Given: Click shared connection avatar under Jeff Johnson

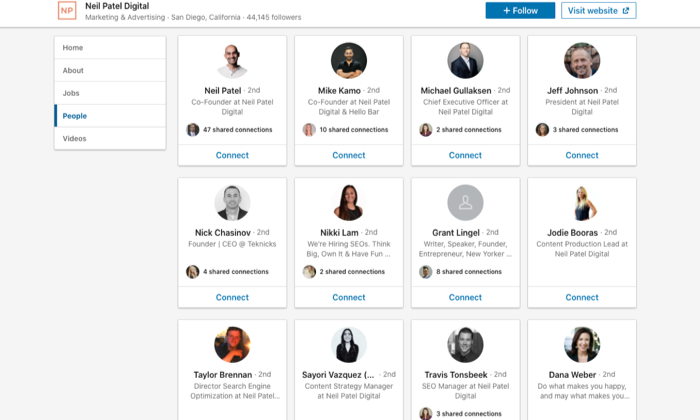Looking at the screenshot, I should 542,130.
